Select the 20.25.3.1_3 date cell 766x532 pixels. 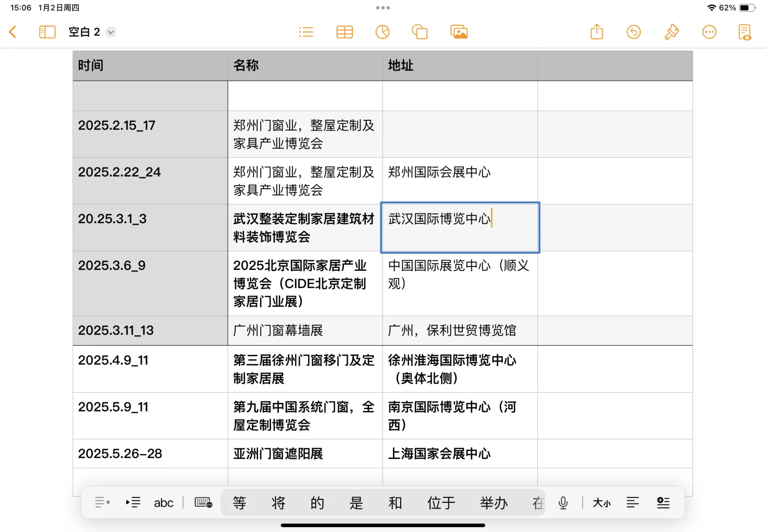pyautogui.click(x=150, y=228)
